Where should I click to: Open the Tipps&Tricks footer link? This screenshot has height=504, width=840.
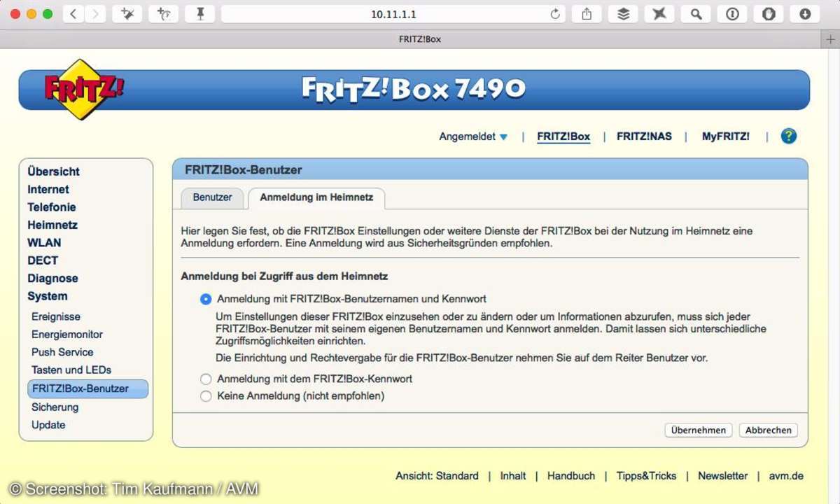click(x=647, y=476)
